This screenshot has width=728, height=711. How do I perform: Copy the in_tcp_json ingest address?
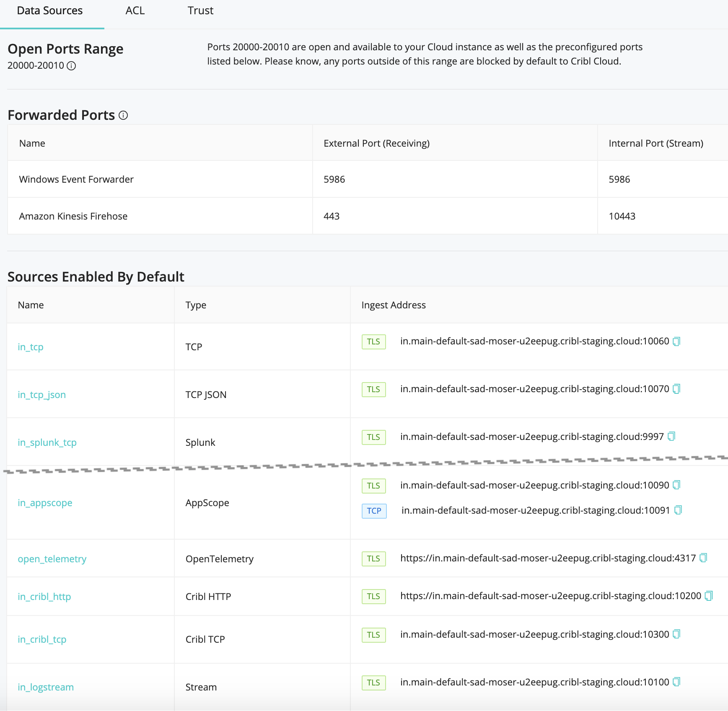676,389
